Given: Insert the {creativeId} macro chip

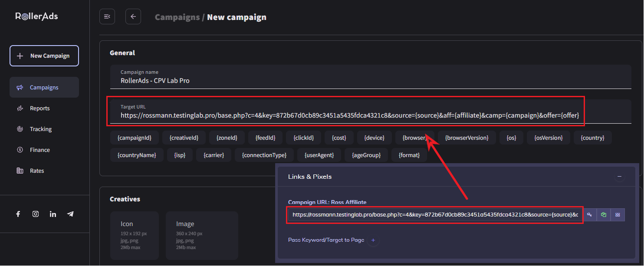Looking at the screenshot, I should pos(184,138).
